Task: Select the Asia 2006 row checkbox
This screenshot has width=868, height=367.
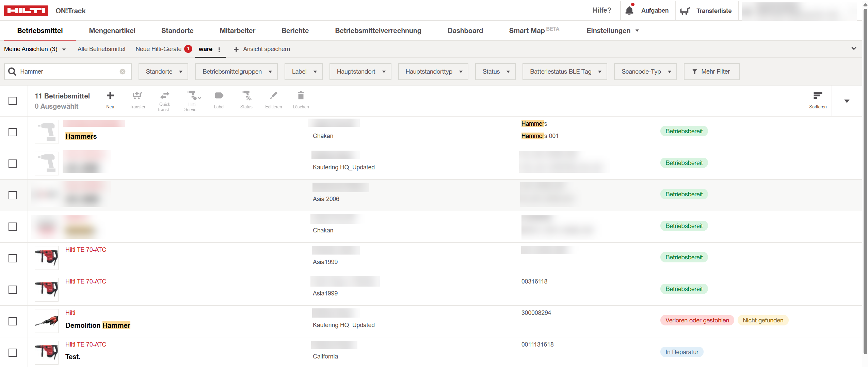Action: 13,195
